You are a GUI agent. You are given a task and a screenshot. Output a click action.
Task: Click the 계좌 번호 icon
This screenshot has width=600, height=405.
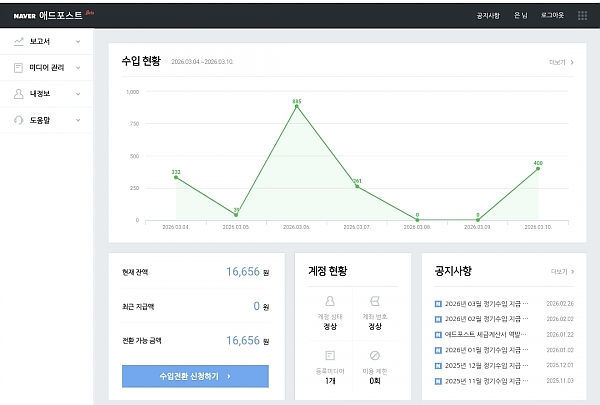coord(375,300)
